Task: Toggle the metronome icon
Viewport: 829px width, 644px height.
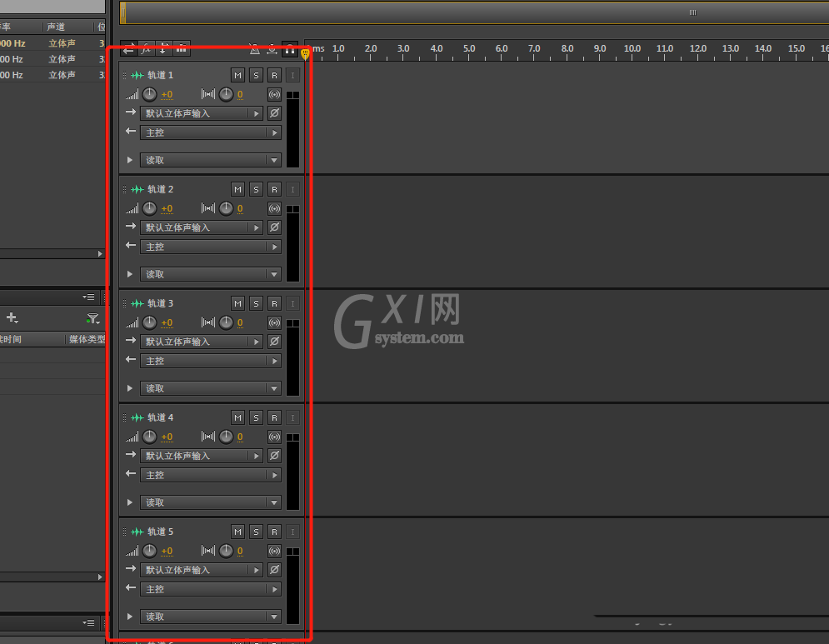Action: 255,50
